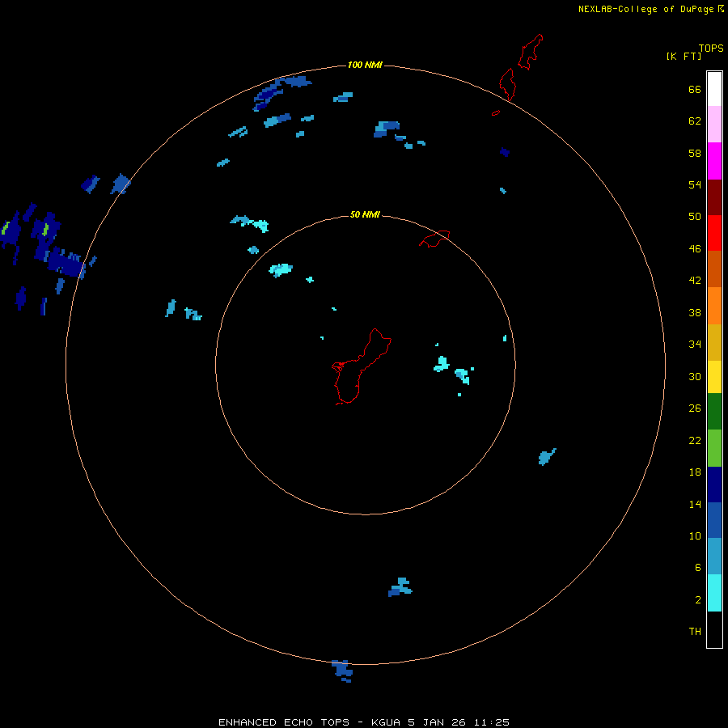Click legend value 46

point(695,249)
